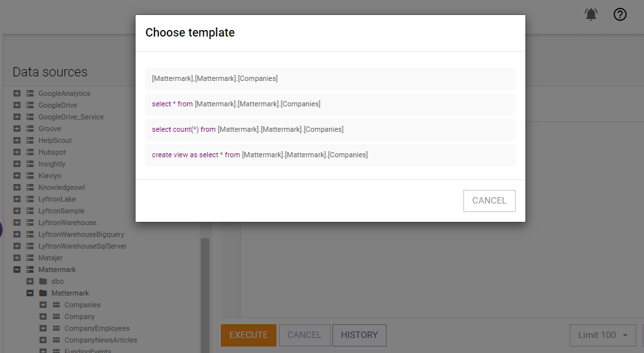Click the HelpScout database icon
The width and height of the screenshot is (644, 353).
pyautogui.click(x=30, y=140)
